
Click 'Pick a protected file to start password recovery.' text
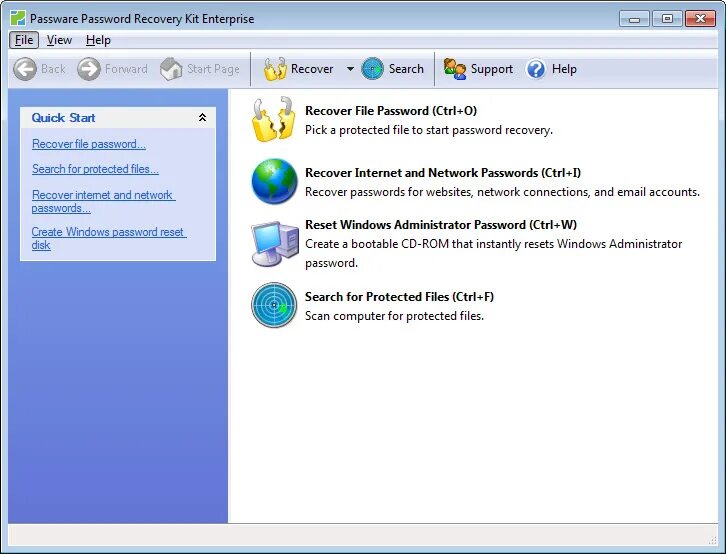click(429, 130)
